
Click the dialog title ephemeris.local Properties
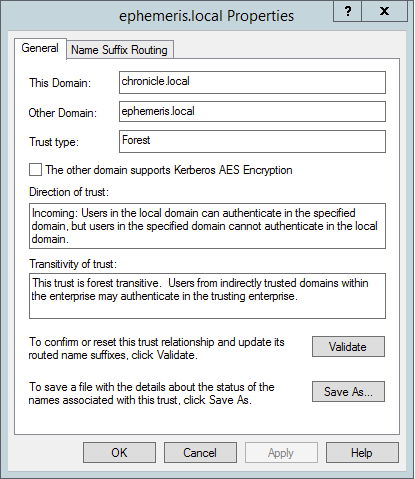[207, 16]
